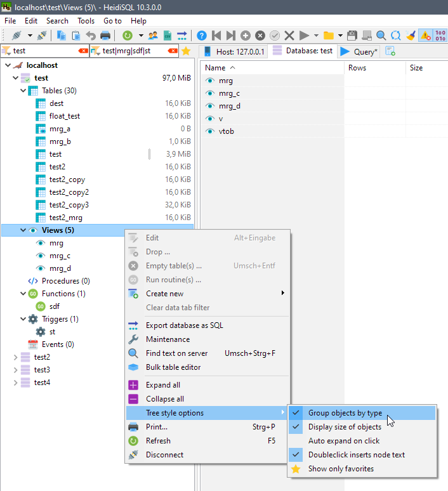Click the Insert row plus icon
The height and width of the screenshot is (491, 448).
(246, 36)
